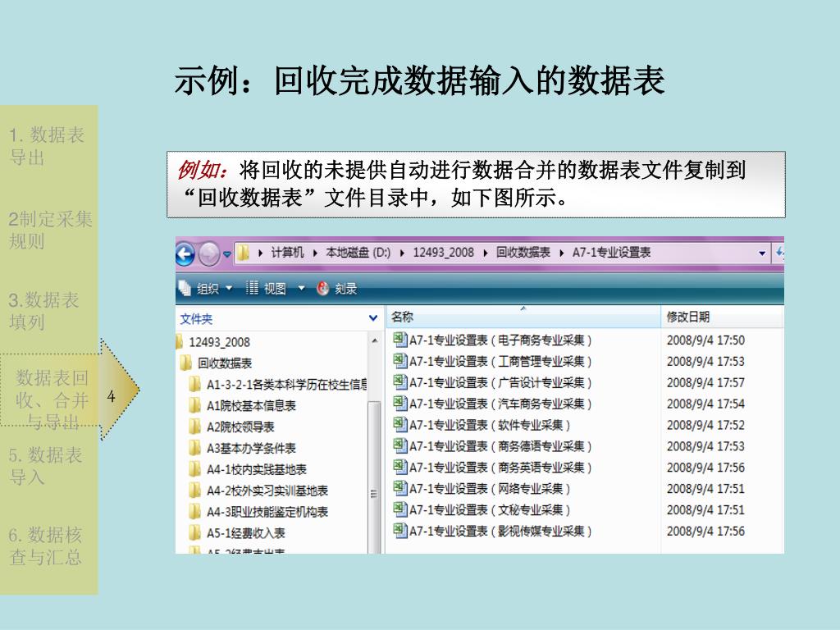Expand the arrow after 回收数据表 in breadcrumb
This screenshot has height=630, width=840.
[561, 253]
